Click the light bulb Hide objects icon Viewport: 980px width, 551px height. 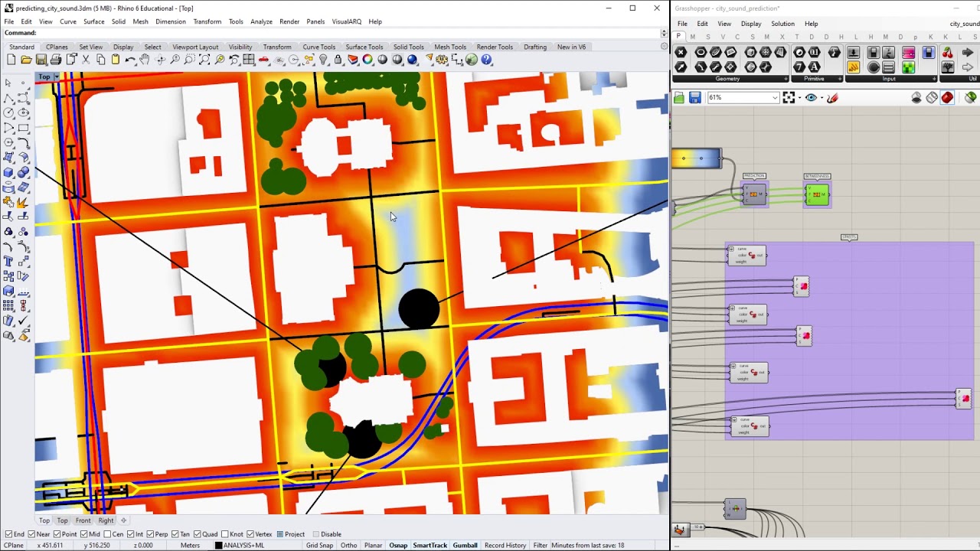pos(324,60)
